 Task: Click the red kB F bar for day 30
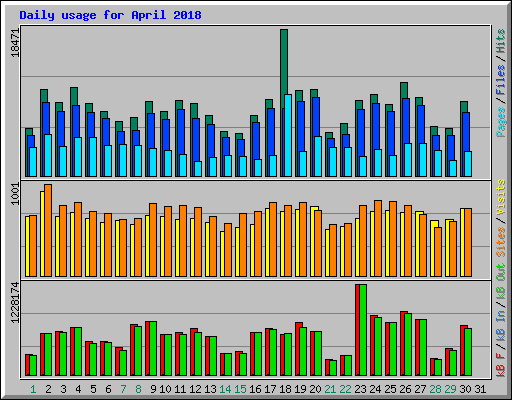[462, 350]
